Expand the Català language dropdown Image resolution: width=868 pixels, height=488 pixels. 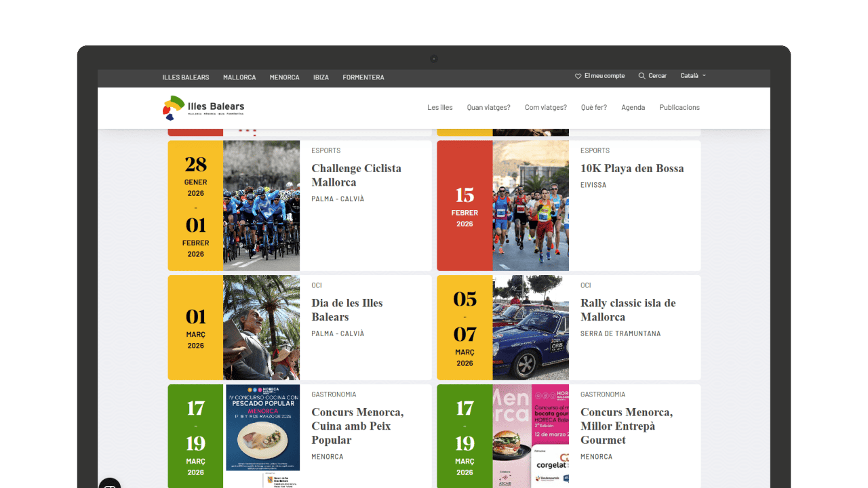[693, 76]
